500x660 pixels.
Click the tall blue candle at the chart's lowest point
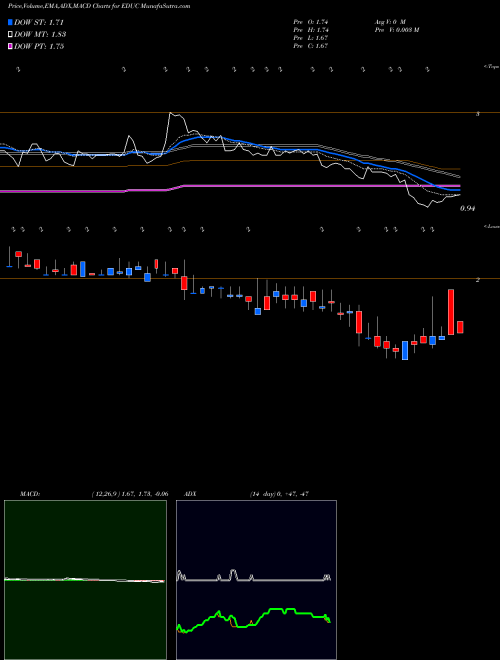pos(405,350)
